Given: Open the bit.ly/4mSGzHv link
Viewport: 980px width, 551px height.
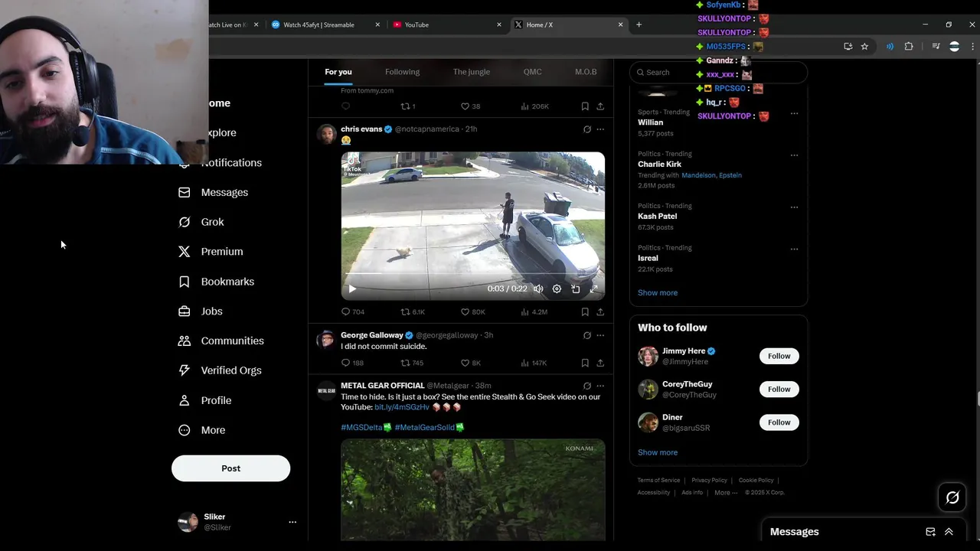Looking at the screenshot, I should pyautogui.click(x=402, y=407).
